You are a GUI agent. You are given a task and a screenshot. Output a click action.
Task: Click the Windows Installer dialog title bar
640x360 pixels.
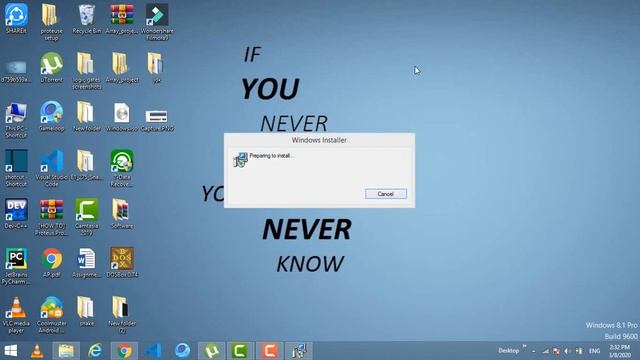(x=319, y=140)
